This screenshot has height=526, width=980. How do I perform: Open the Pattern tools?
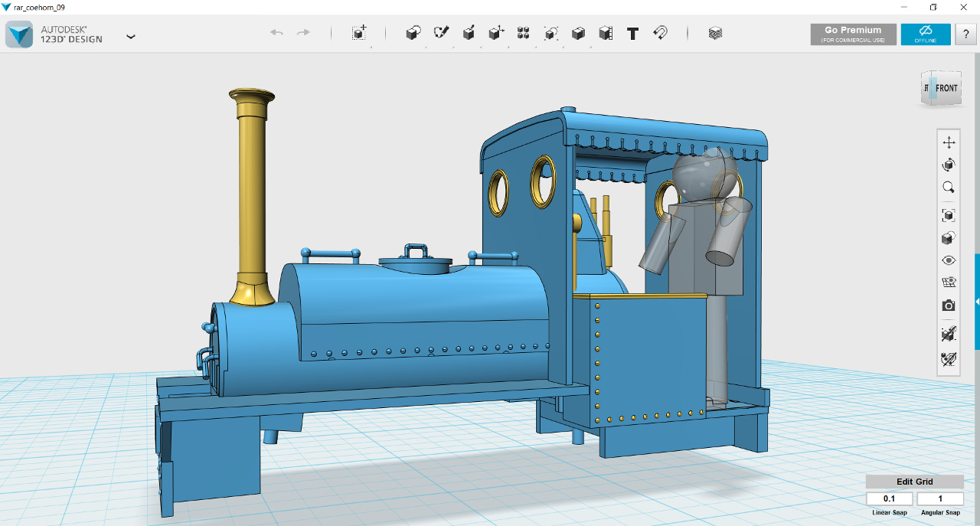524,33
